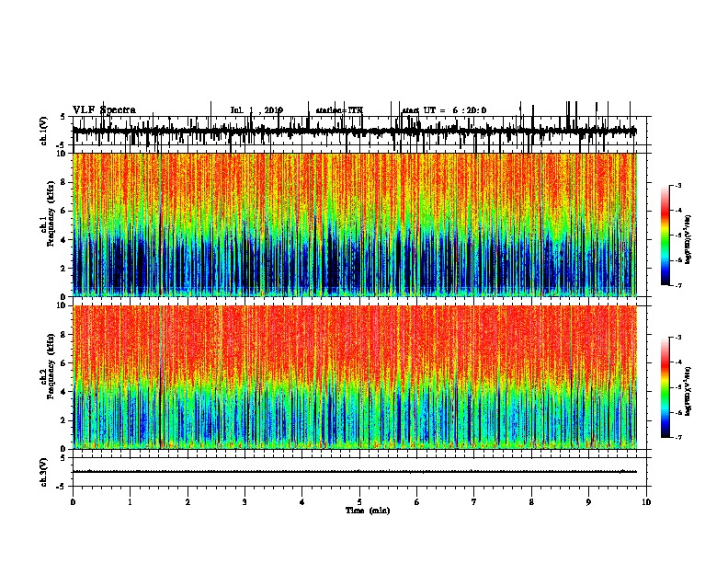Select the ch.2 "Frequency (kHz)" axis label
The height and width of the screenshot is (563, 728).
tap(51, 366)
